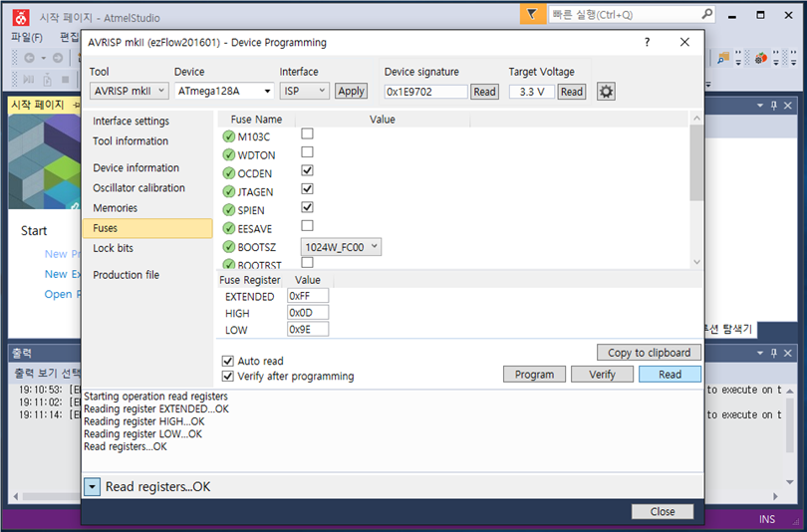Open Oscillator calibration page

138,188
